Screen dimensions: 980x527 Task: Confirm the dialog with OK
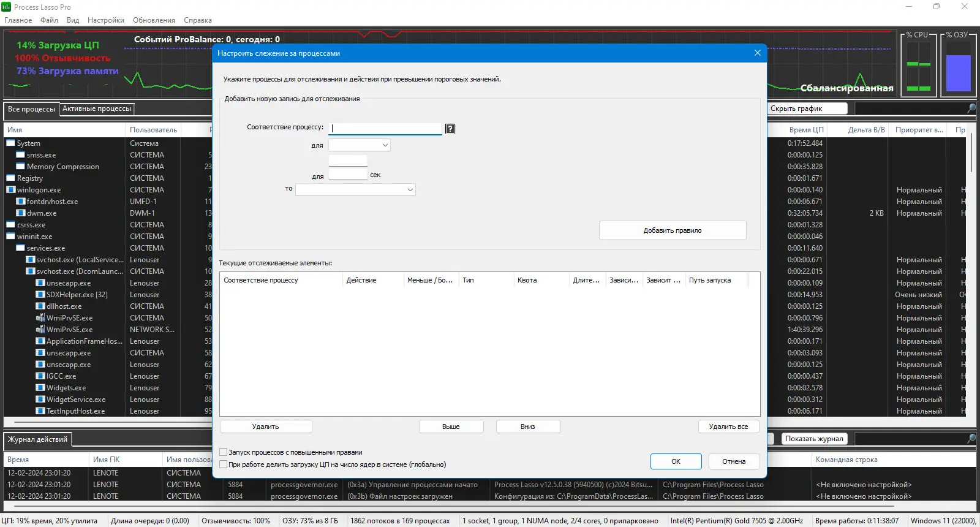click(676, 461)
